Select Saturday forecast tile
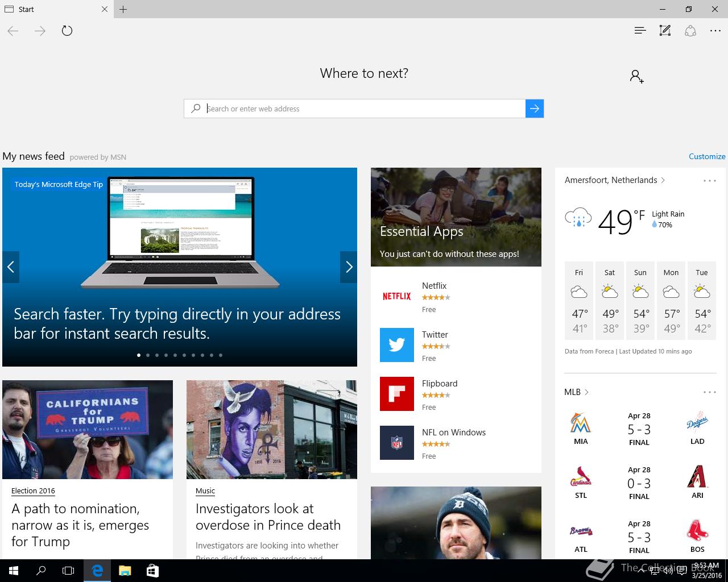 pos(610,300)
